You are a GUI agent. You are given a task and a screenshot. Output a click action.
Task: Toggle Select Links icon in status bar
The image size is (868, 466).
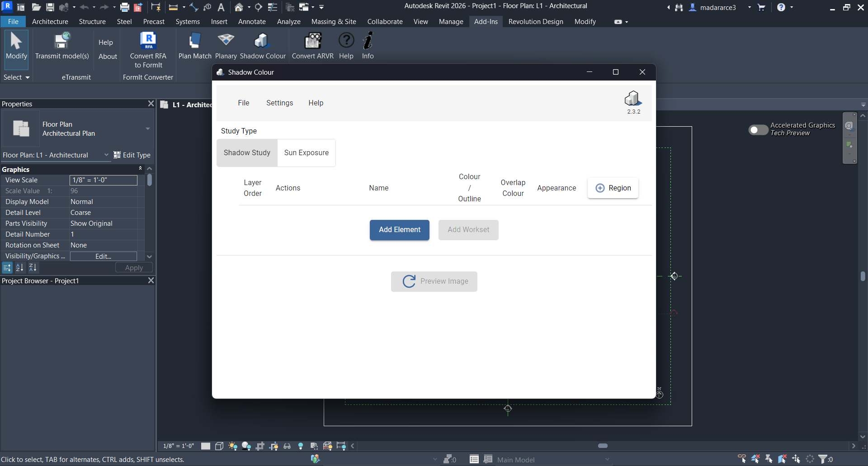tap(742, 459)
